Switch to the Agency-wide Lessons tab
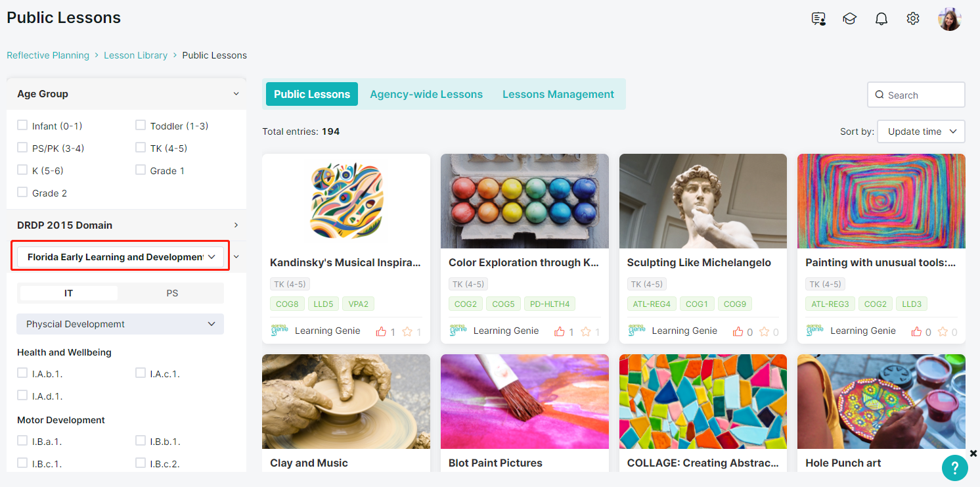The image size is (980, 487). point(426,94)
